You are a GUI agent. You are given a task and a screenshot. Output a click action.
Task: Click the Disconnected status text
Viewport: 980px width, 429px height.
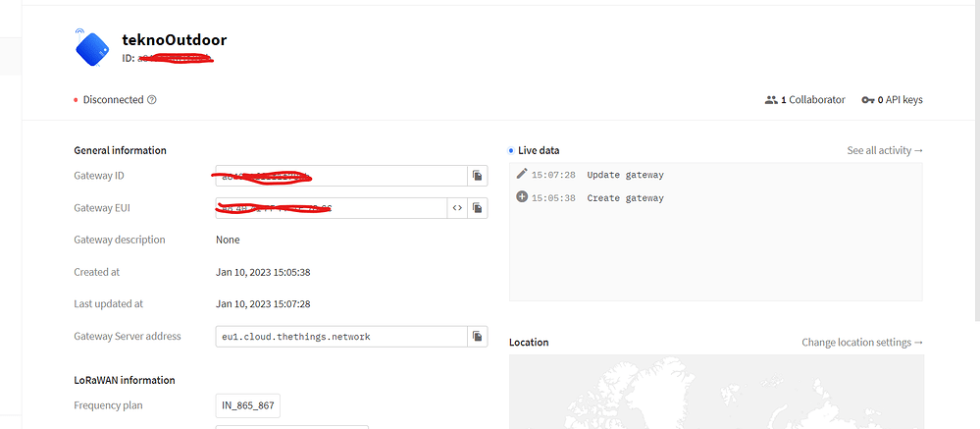pyautogui.click(x=113, y=100)
